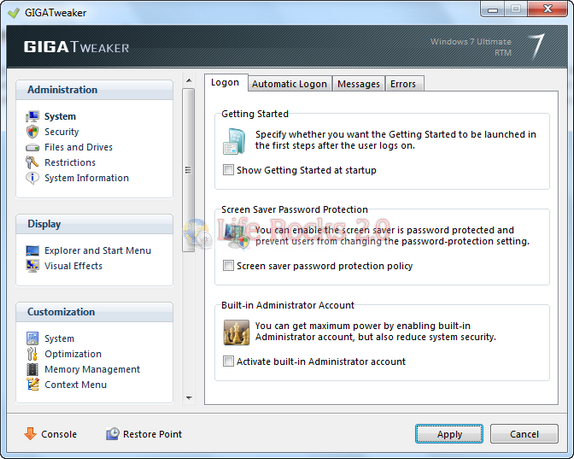The image size is (574, 459).
Task: Click the sidebar scrollbar up arrow
Action: click(x=189, y=81)
